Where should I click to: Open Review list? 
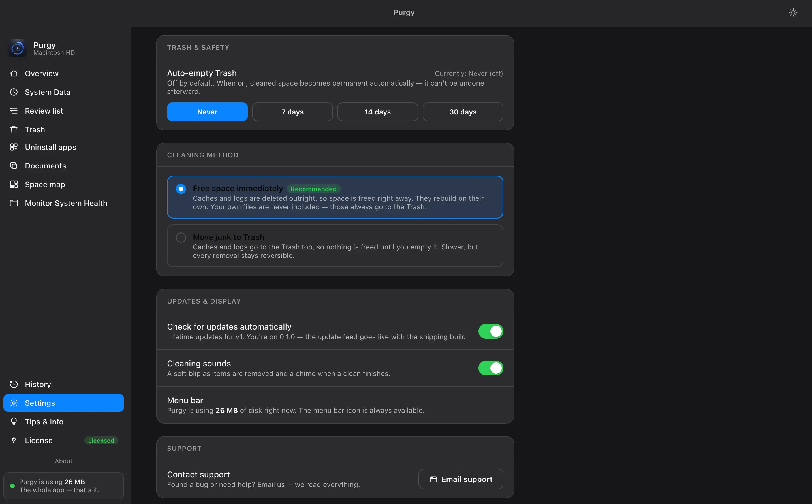tap(64, 111)
